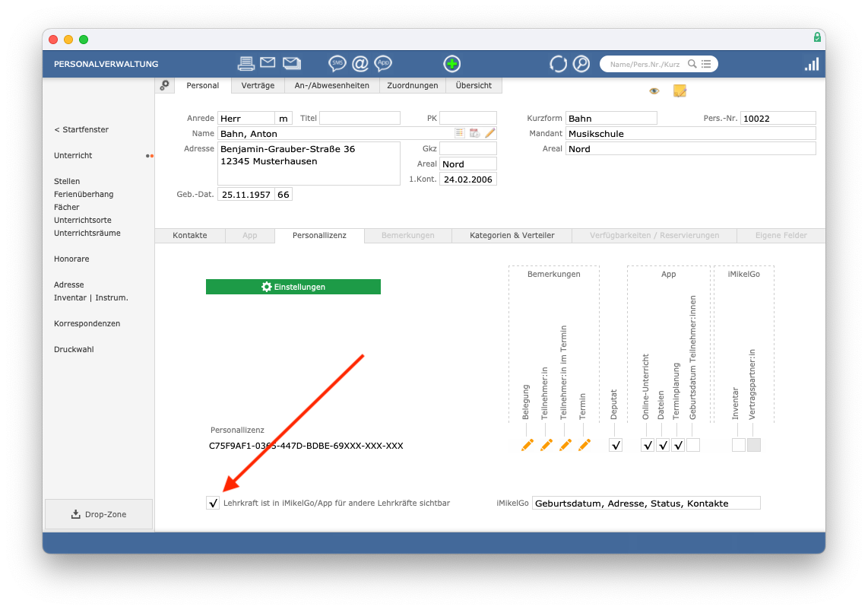Screen dimensions: 868x610
Task: Click the calendar icon in the Name field
Action: coord(474,133)
